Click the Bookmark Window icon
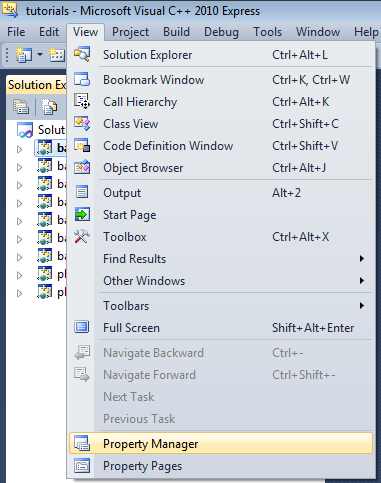 coord(82,79)
